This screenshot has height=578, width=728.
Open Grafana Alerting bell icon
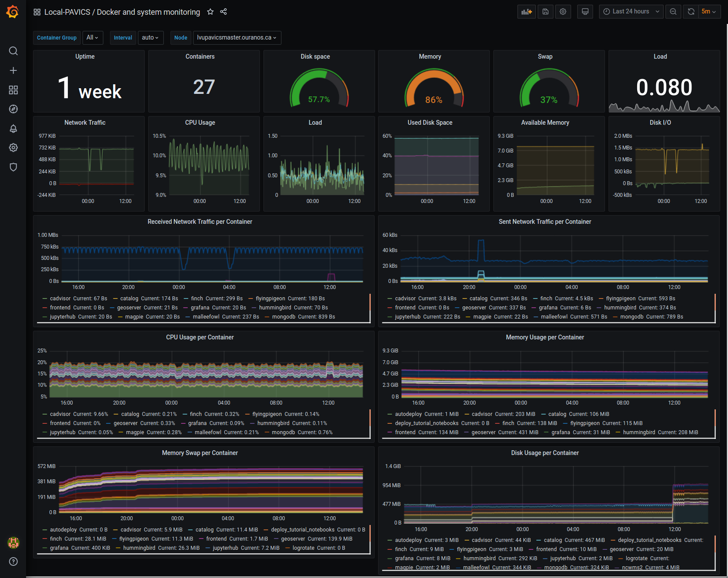pyautogui.click(x=13, y=128)
